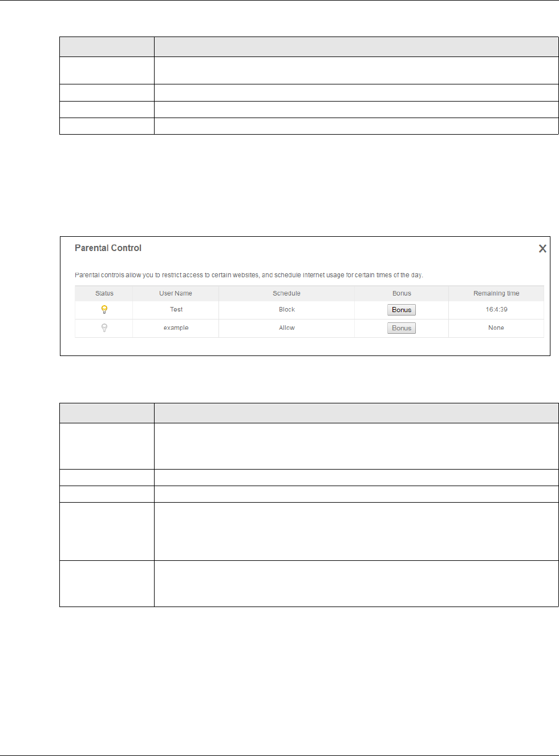559x756 pixels.
Task: Select the Schedule column header
Action: click(x=286, y=293)
